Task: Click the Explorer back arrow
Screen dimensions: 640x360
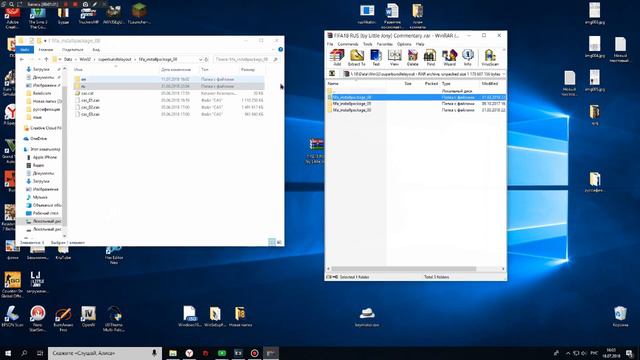Action: [x=22, y=60]
